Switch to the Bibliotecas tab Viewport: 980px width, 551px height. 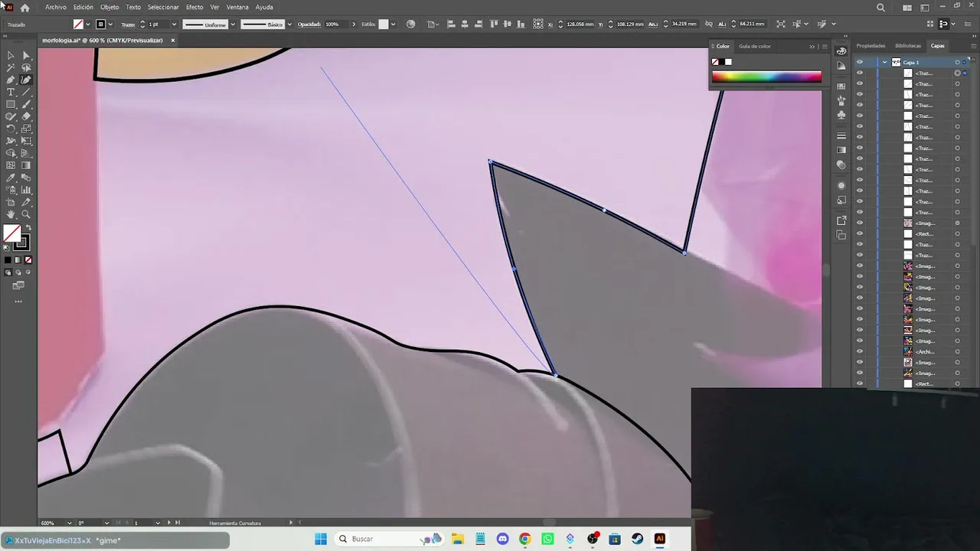908,46
